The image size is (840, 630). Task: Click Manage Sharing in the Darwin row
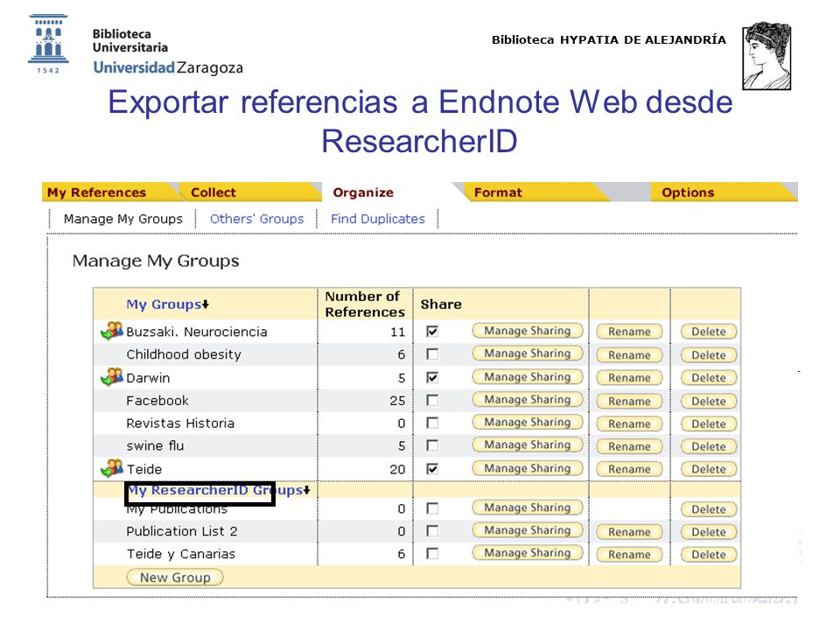(528, 376)
